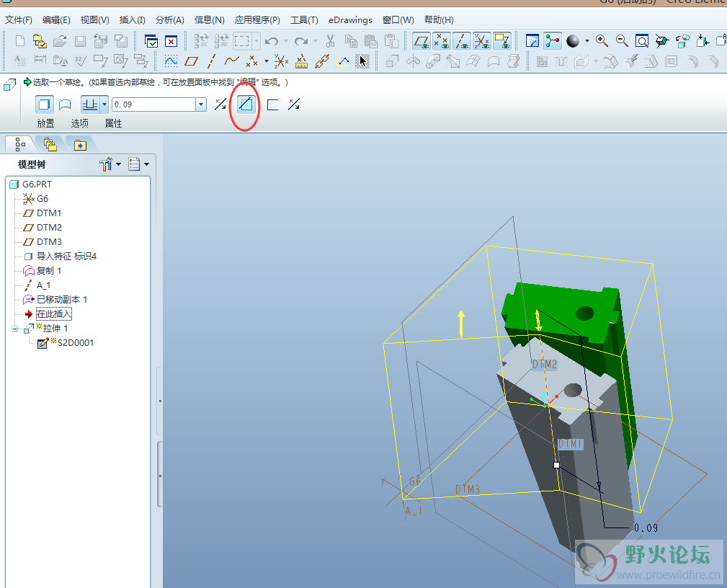Screen dimensions: 727x588
Task: Toggle datum planes display
Action: pyautogui.click(x=422, y=41)
